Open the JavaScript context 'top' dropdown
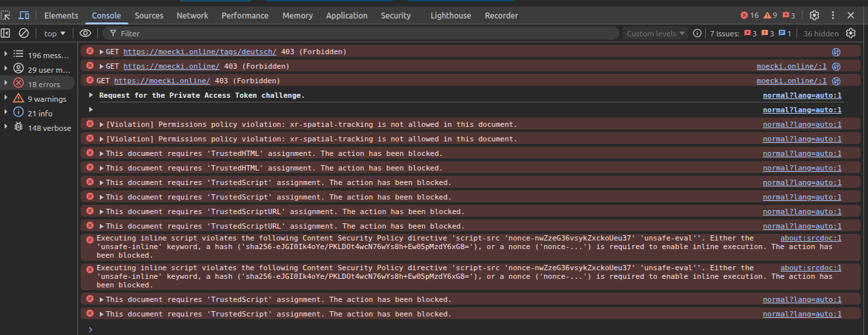Image resolution: width=868 pixels, height=335 pixels. tap(55, 33)
